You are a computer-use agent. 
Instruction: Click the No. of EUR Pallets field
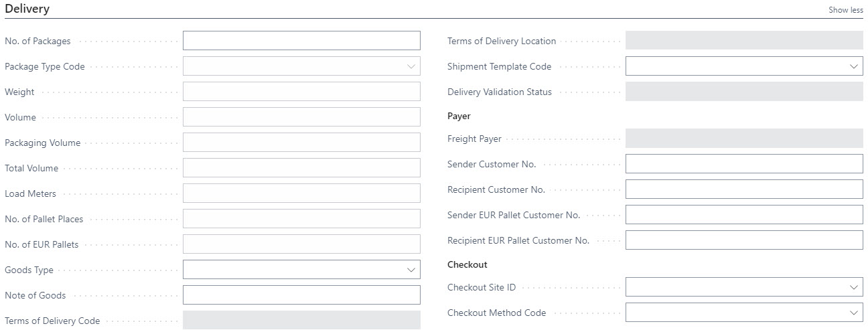tap(301, 244)
